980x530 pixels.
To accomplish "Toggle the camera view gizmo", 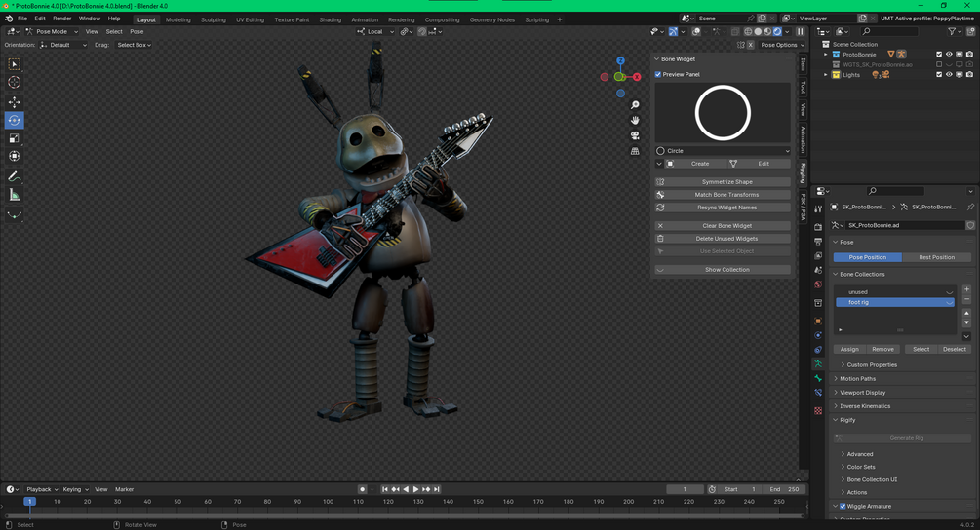I will coord(635,135).
